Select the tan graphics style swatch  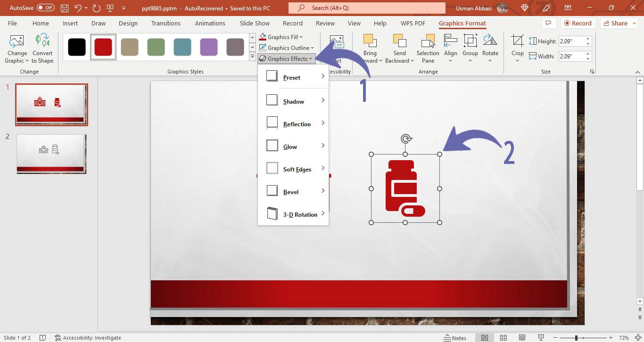pos(130,47)
